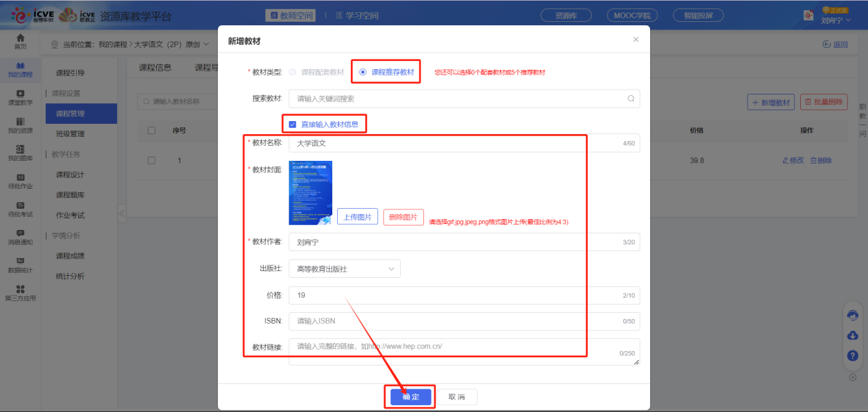
Task: Click 删除图片 to remove the cover
Action: click(404, 216)
